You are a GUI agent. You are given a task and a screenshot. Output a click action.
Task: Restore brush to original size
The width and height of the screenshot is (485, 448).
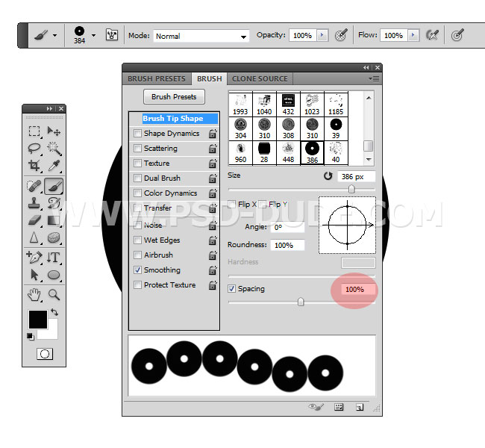(328, 176)
